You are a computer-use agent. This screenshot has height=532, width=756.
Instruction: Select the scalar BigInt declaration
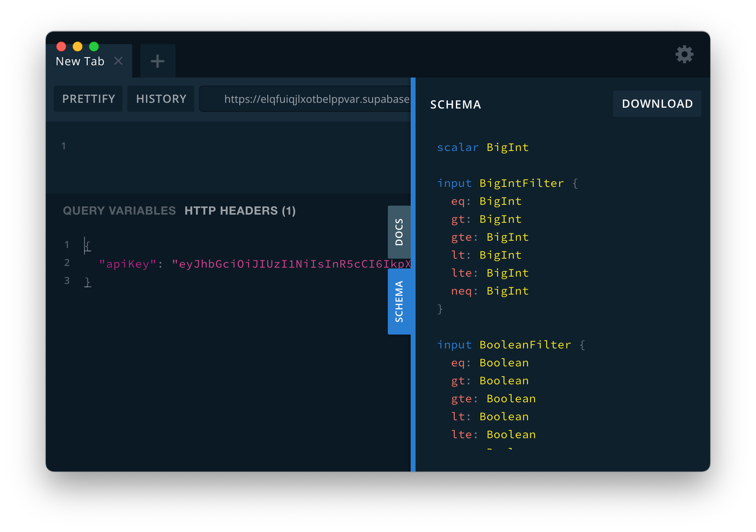tap(483, 147)
